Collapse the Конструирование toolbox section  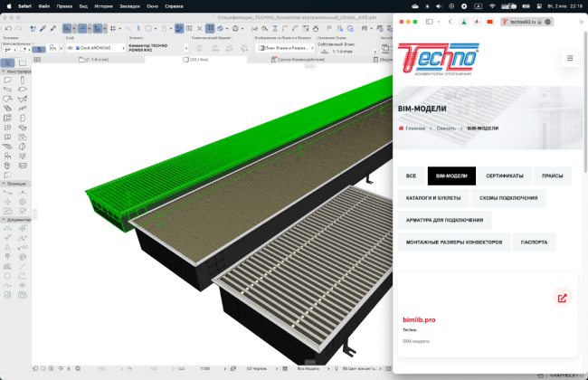tap(4, 71)
